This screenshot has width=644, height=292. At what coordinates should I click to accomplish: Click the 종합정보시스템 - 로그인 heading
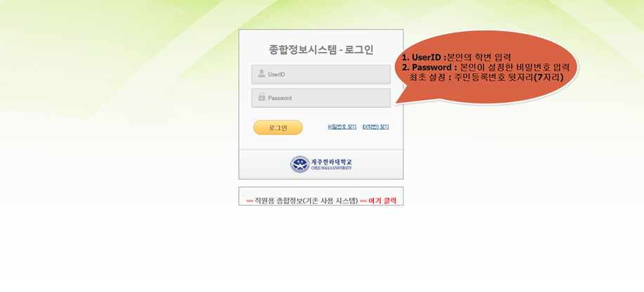click(x=321, y=50)
